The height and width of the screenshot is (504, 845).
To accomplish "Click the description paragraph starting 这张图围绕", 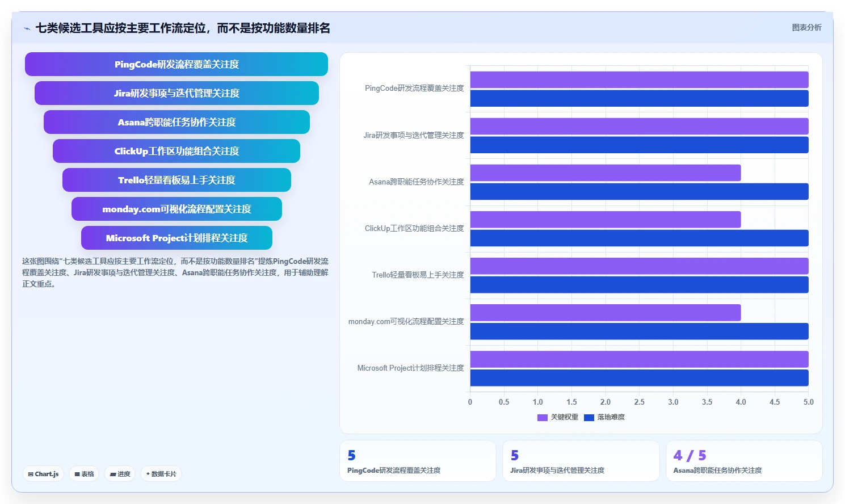I will coord(175,272).
